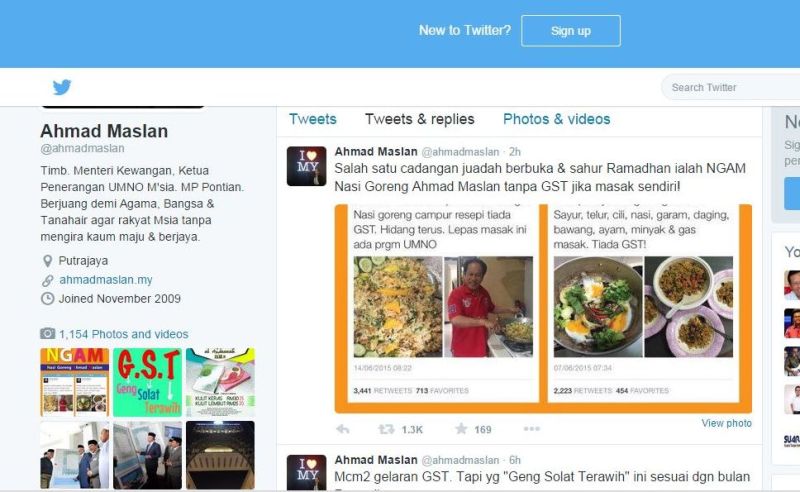Click the I Love MY avatar on the 2h tweet
Screen dimensions: 800x492
coord(306,166)
